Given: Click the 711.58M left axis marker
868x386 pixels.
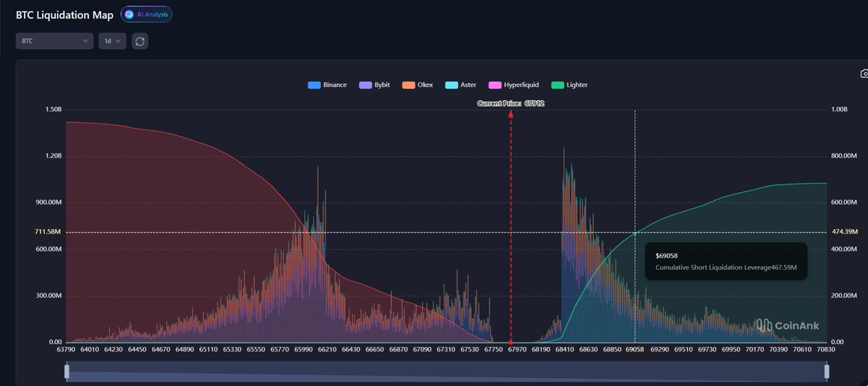Looking at the screenshot, I should tap(48, 232).
